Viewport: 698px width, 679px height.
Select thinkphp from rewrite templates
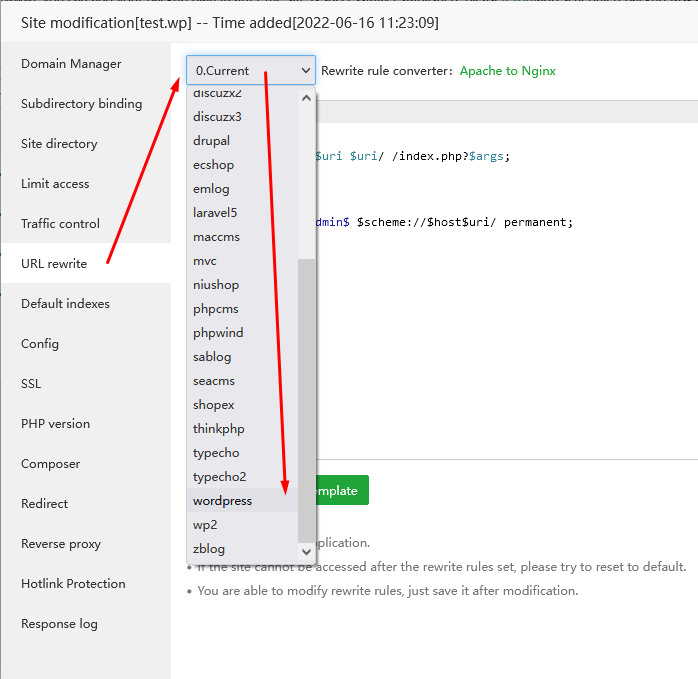point(218,429)
